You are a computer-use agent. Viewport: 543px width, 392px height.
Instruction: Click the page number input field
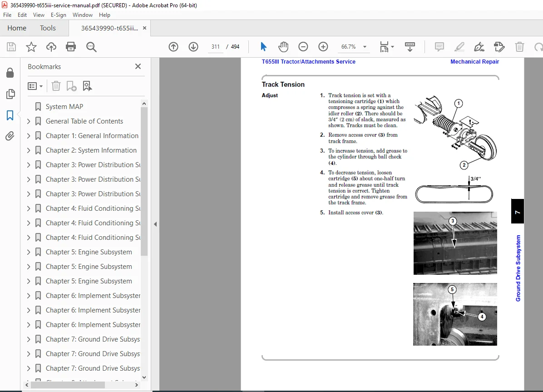(215, 47)
